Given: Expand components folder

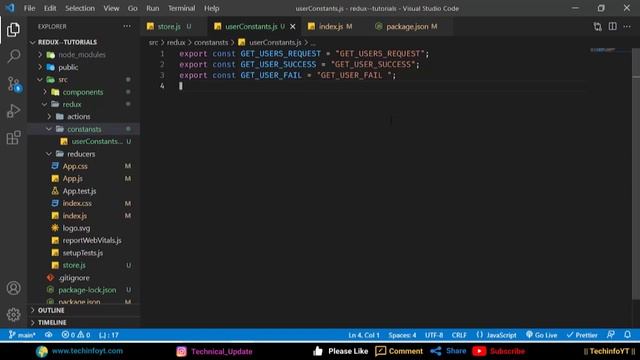Looking at the screenshot, I should tap(84, 92).
